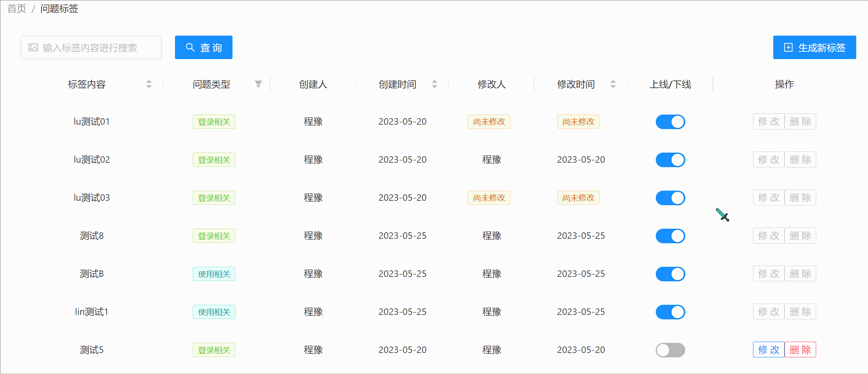Click 修改 button in lu测试03 row

[769, 198]
